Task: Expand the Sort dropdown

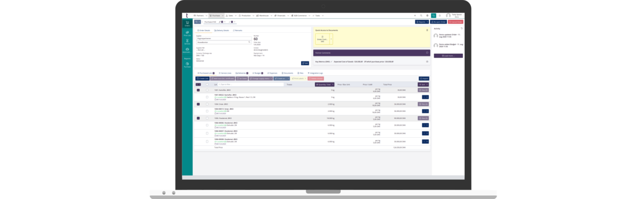Action: pos(423,84)
